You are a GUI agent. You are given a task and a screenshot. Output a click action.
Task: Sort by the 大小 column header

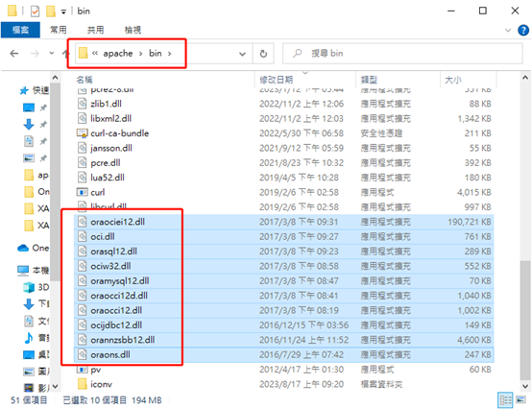tap(453, 80)
